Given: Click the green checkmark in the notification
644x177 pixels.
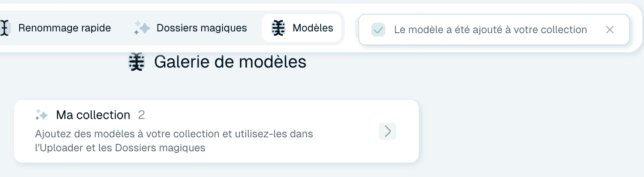Looking at the screenshot, I should coord(378,30).
